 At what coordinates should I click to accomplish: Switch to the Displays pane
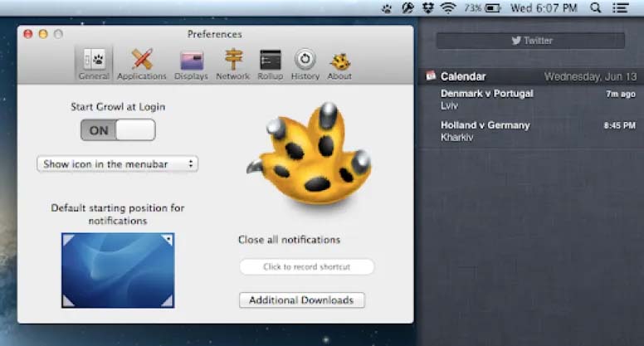(x=191, y=65)
